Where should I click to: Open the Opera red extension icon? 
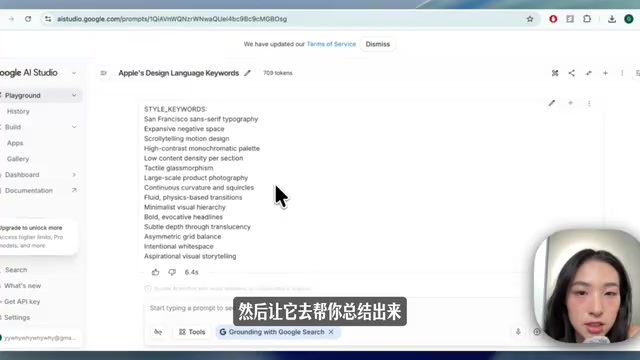[553, 19]
